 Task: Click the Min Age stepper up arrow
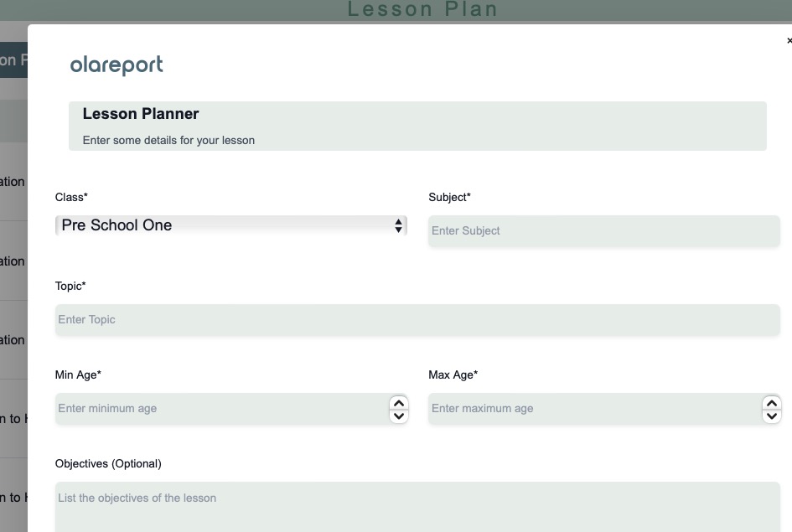pos(401,403)
